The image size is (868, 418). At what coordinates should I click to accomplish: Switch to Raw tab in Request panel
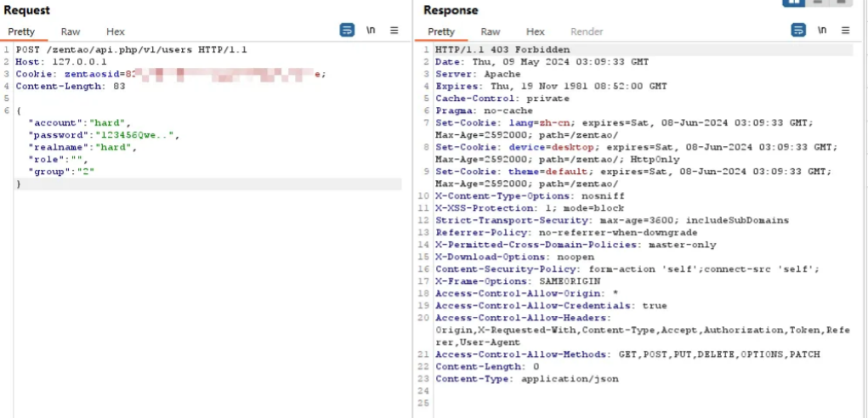coord(71,31)
